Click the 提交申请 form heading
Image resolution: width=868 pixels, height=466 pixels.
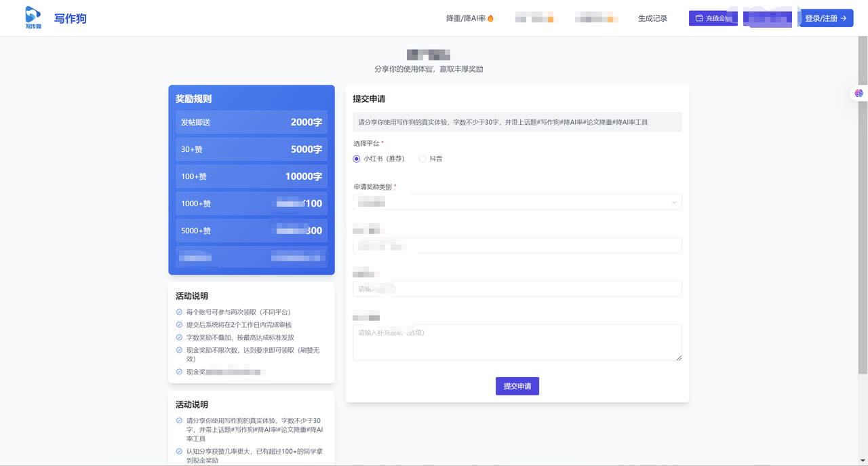[x=369, y=99]
